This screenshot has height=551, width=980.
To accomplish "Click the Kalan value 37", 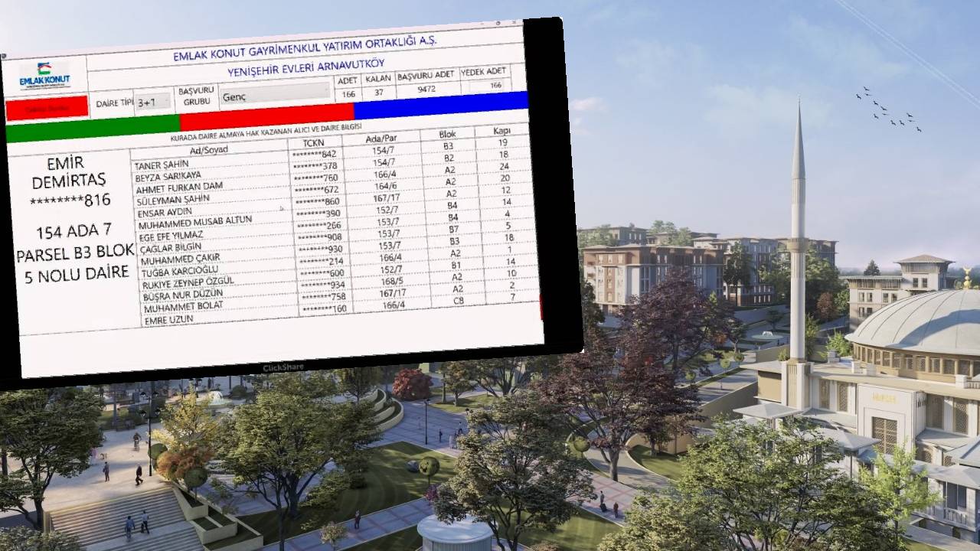I will point(378,92).
